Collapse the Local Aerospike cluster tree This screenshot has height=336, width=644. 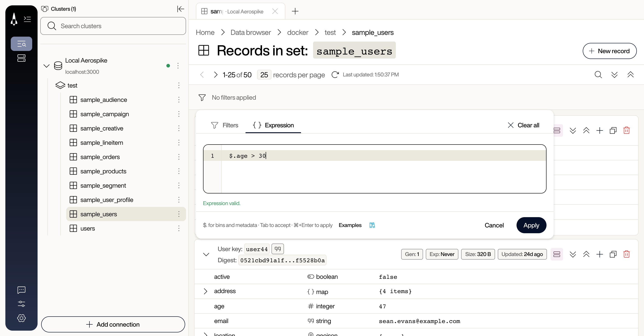click(x=47, y=66)
